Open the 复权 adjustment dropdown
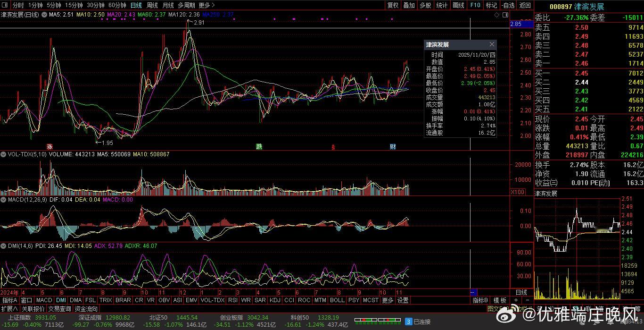 393,5
